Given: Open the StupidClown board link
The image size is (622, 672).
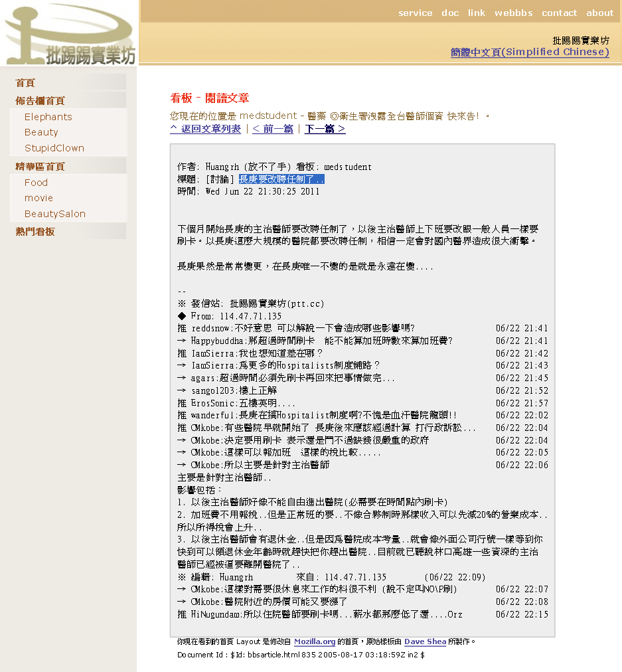Looking at the screenshot, I should click(54, 148).
